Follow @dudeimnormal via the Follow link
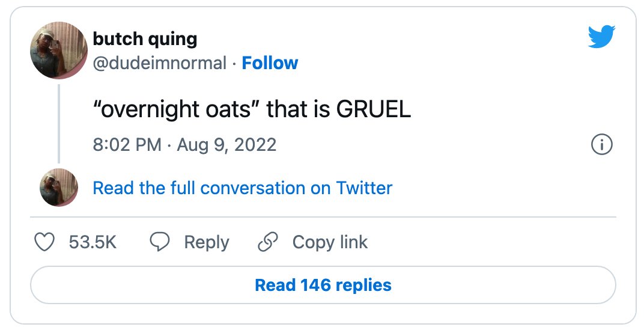Viewport: 644px width, 333px height. (270, 63)
